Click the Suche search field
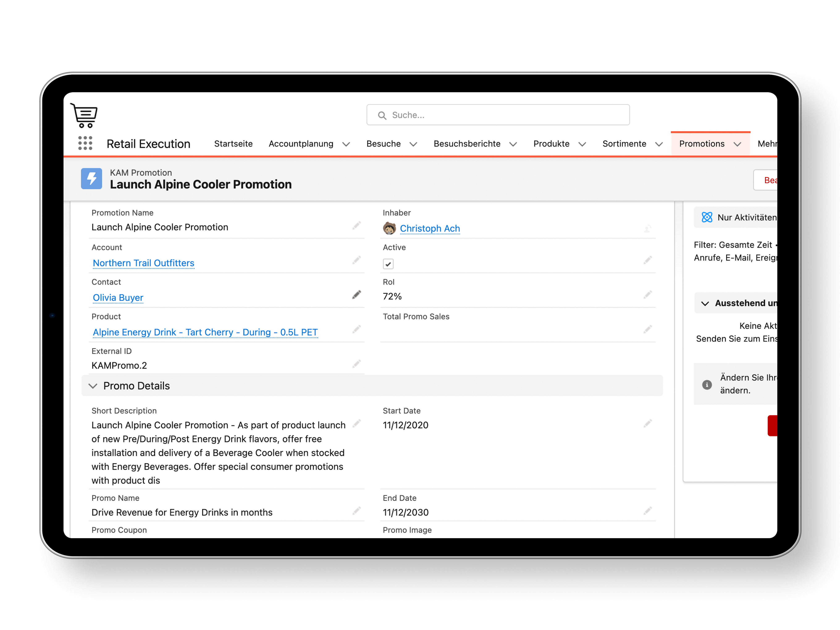 [498, 115]
